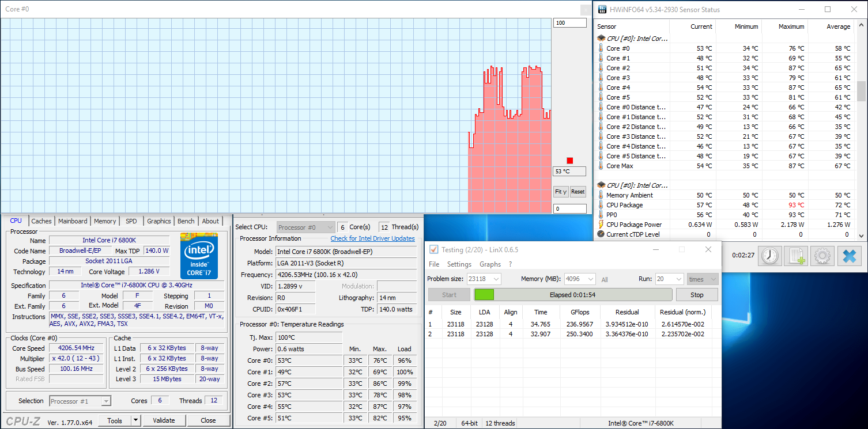
Task: Click the thermometer icon beside sensor 'Core #0'
Action: [x=601, y=48]
